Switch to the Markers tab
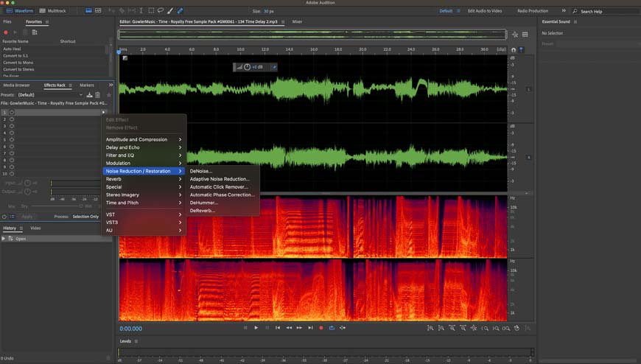Image resolution: width=641 pixels, height=364 pixels. point(87,85)
